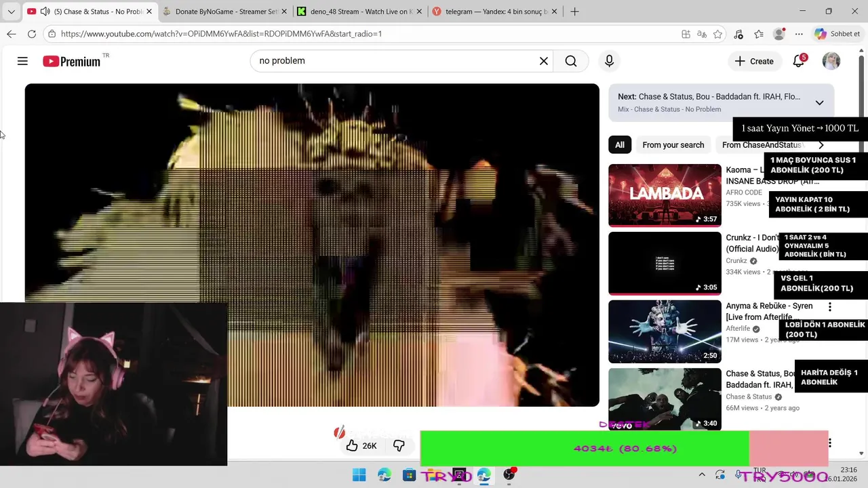The height and width of the screenshot is (488, 868).
Task: Open first Edge icon in taskbar
Action: [x=384, y=475]
